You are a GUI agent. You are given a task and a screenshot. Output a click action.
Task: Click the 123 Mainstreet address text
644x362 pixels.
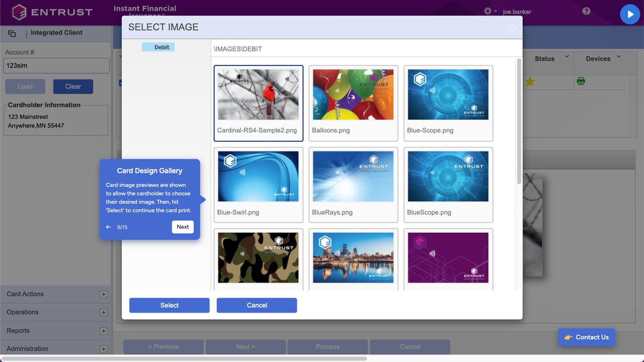point(28,117)
